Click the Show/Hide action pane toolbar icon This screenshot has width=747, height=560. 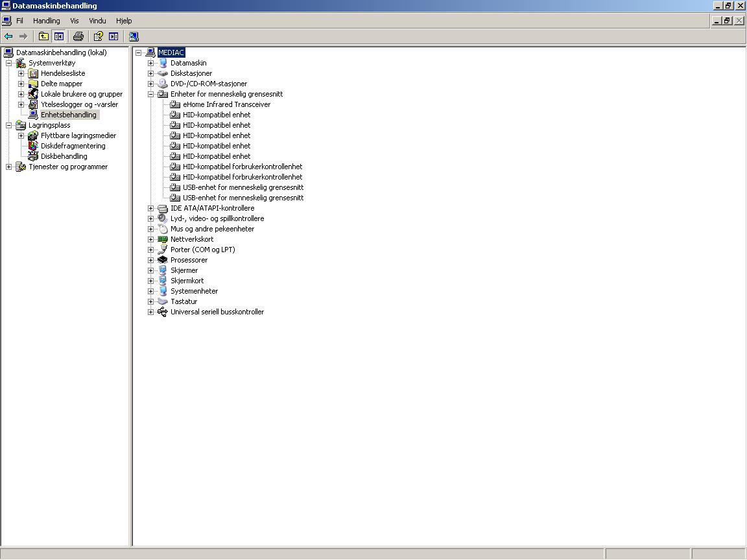click(113, 36)
